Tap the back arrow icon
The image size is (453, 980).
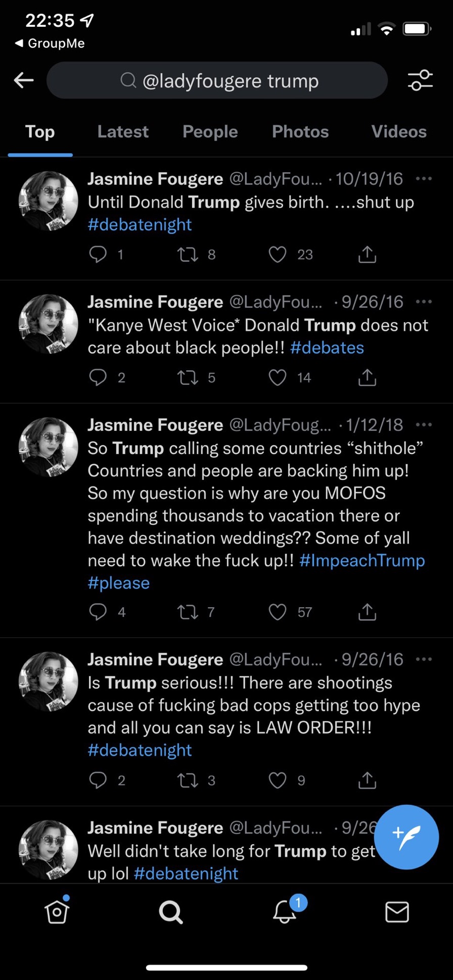24,80
